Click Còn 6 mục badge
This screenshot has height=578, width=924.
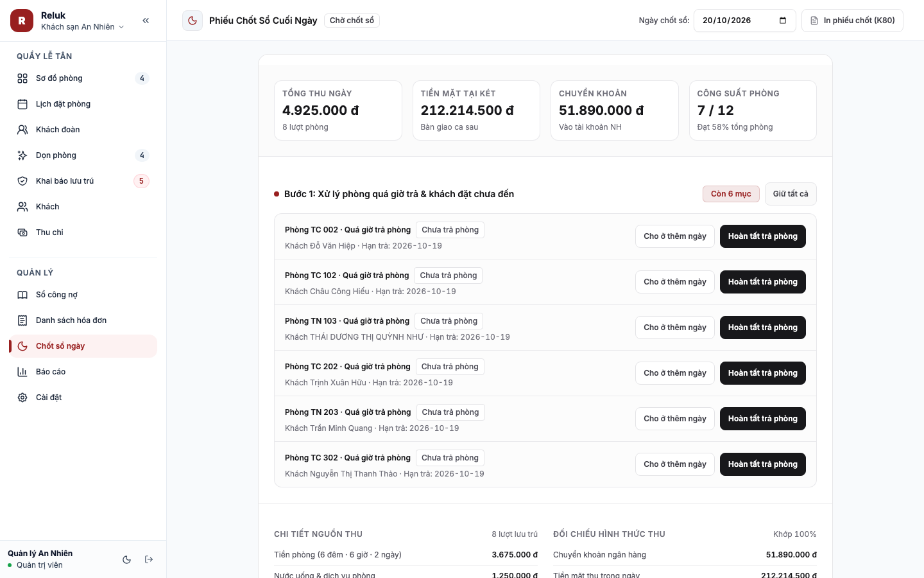[x=731, y=194]
